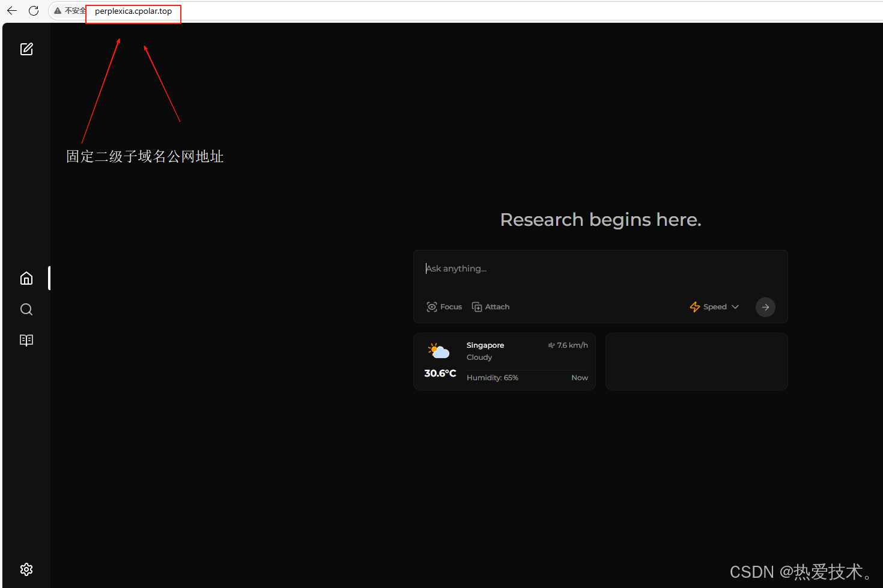This screenshot has height=588, width=883.
Task: Reload the page with the refresh icon
Action: point(34,11)
